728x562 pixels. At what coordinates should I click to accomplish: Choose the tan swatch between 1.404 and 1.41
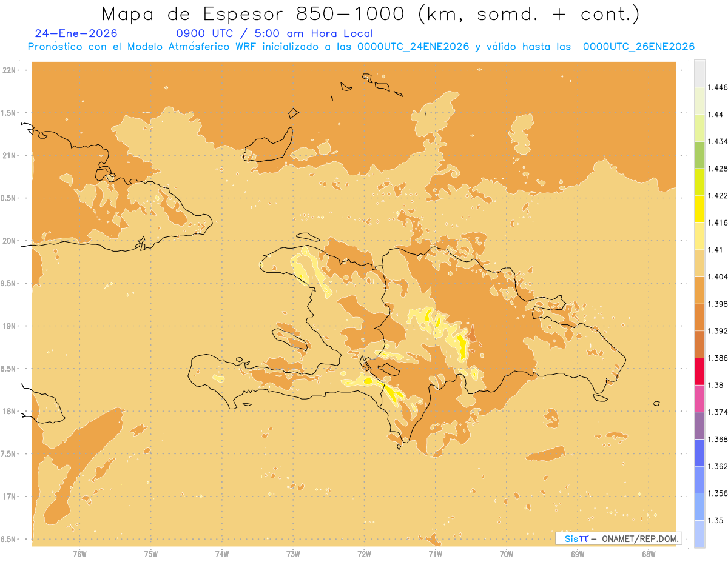point(699,263)
